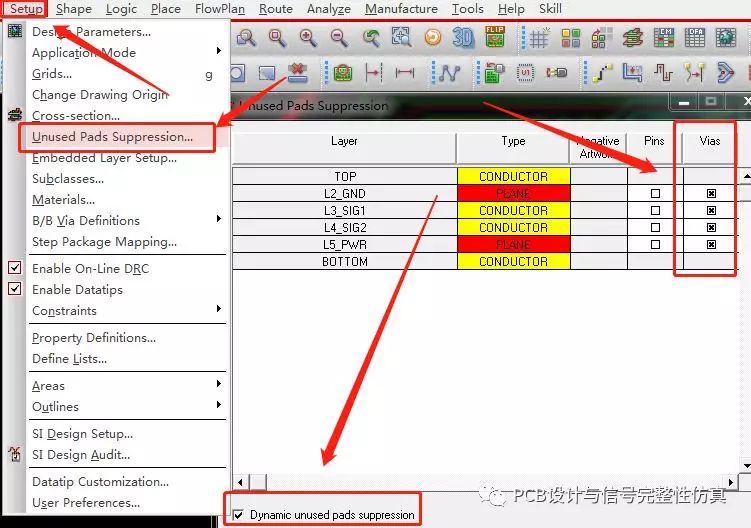Open User Preferences from Setup menu
The width and height of the screenshot is (751, 528).
tap(86, 503)
